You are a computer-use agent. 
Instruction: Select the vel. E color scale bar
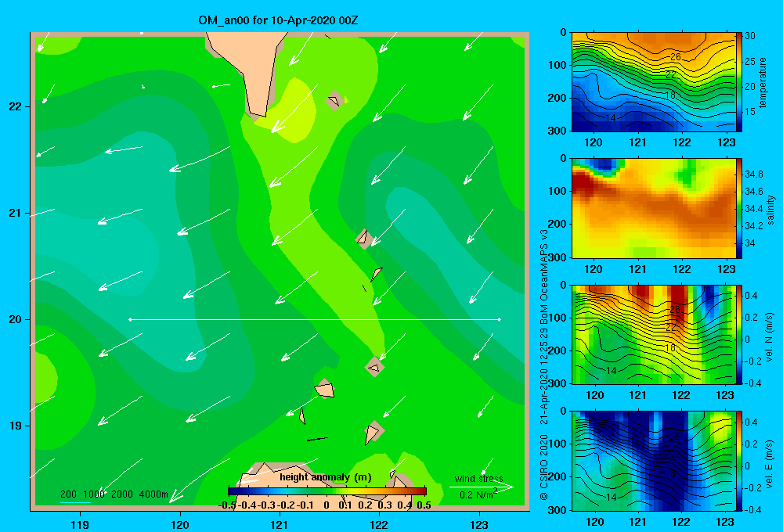click(739, 461)
